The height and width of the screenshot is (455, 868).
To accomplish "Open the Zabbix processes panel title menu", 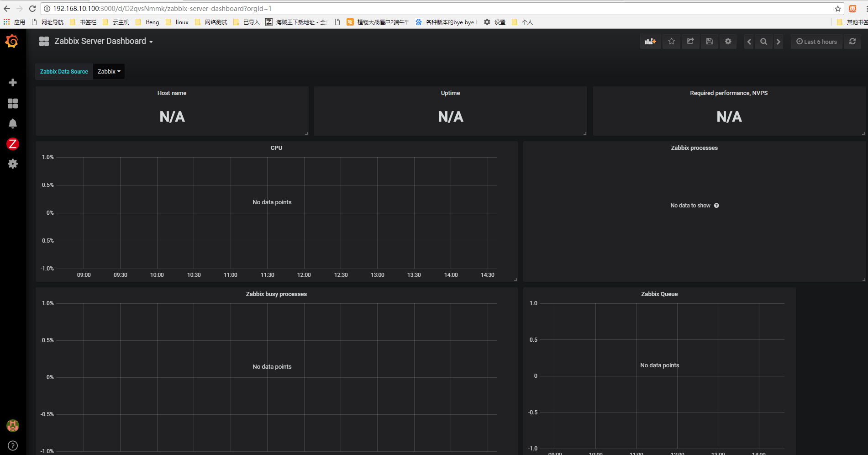I will click(x=694, y=148).
